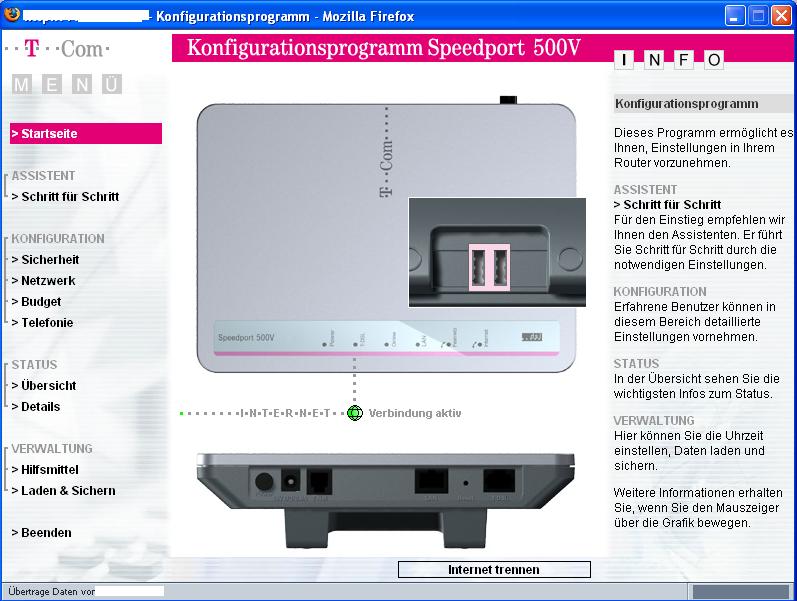Open Telefonie configuration
This screenshot has width=797, height=601.
pos(42,322)
